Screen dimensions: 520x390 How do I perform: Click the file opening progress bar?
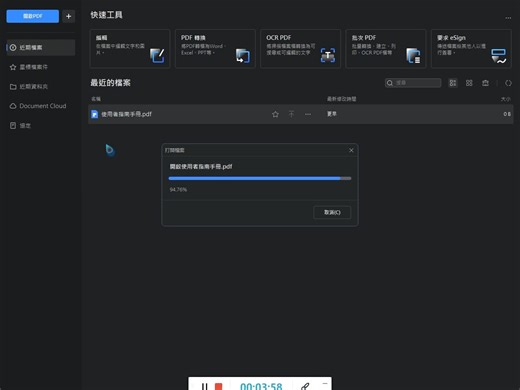[x=260, y=178]
